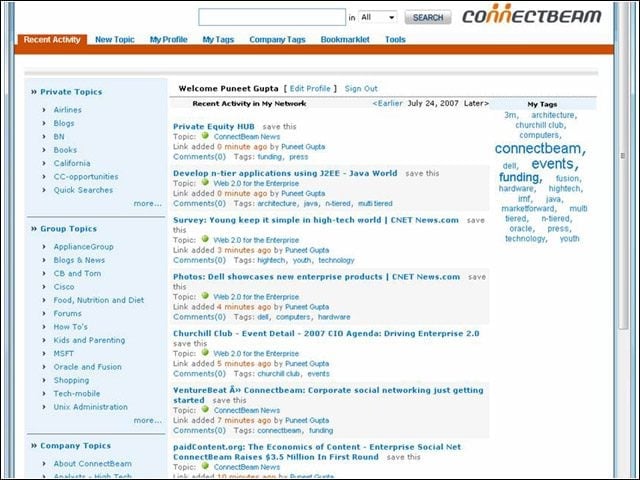Open Develop n-tier applications using J2EE link

click(x=285, y=173)
